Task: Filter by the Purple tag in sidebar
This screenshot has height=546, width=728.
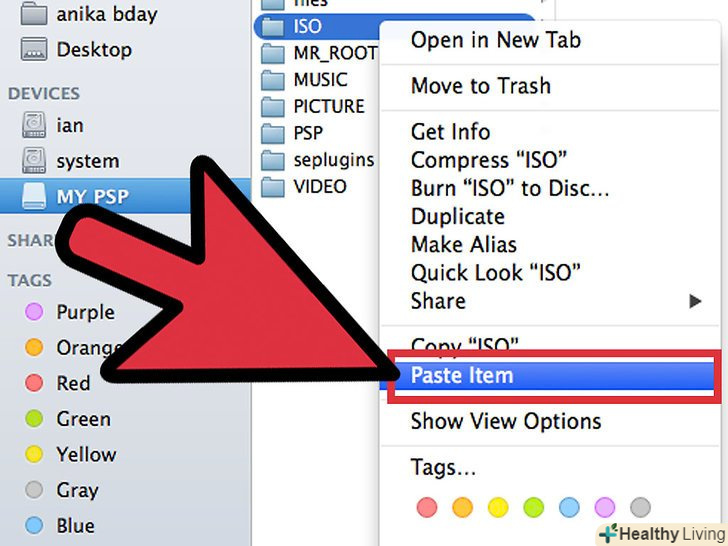Action: (x=70, y=312)
